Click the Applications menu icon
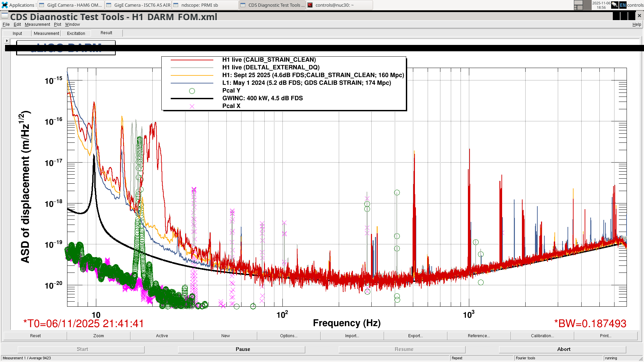The image size is (644, 362). pos(4,5)
